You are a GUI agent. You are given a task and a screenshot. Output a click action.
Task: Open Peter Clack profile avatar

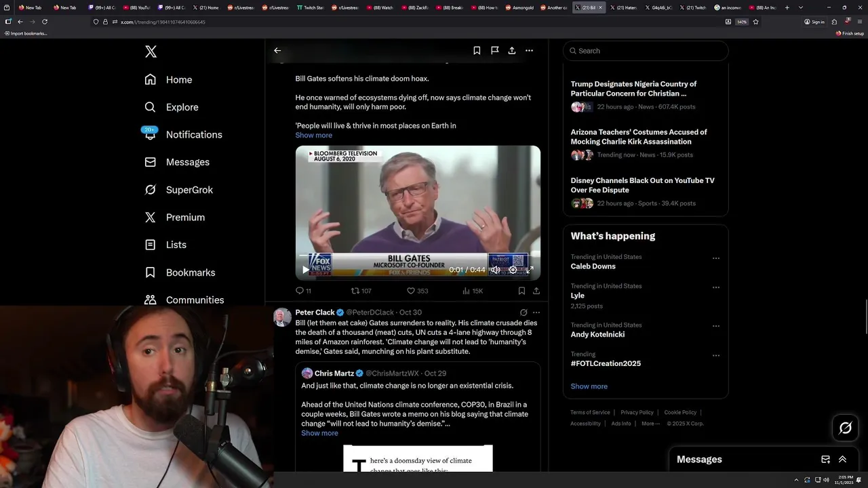[282, 317]
